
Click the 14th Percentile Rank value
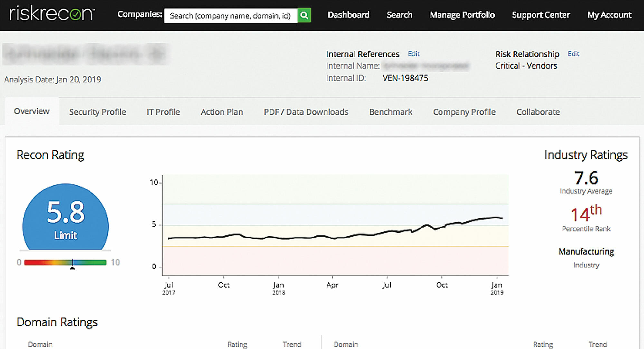(x=586, y=214)
